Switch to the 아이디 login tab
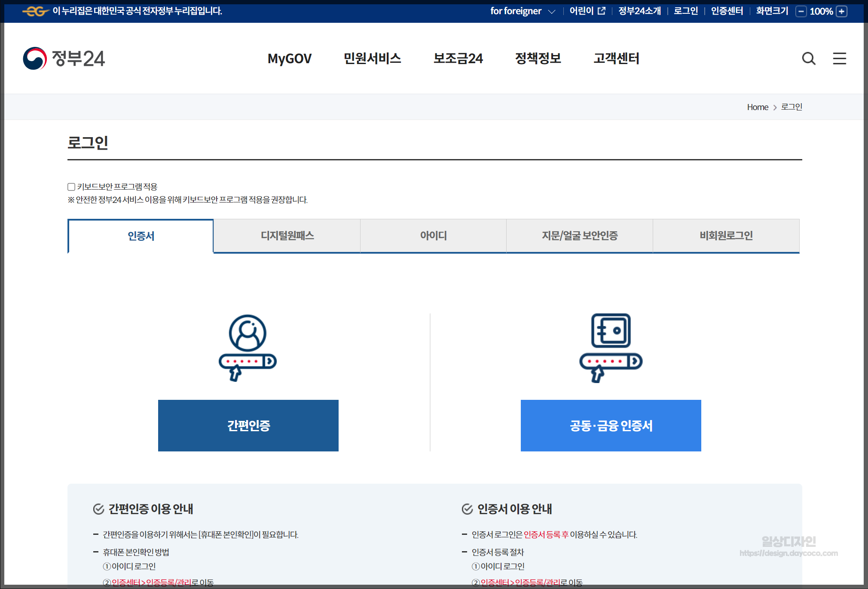Viewport: 868px width, 589px height. coord(433,236)
